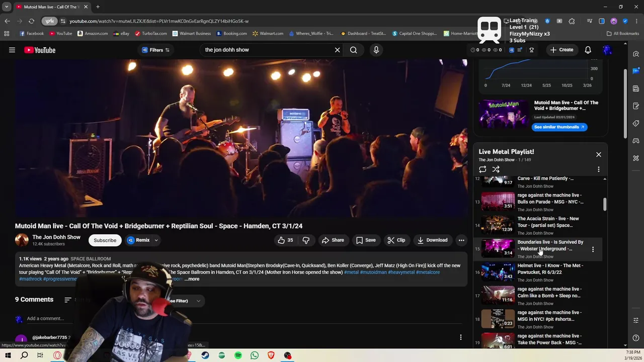This screenshot has height=362, width=644.
Task: Open SPACE BALLROOM location link
Action: click(91, 259)
